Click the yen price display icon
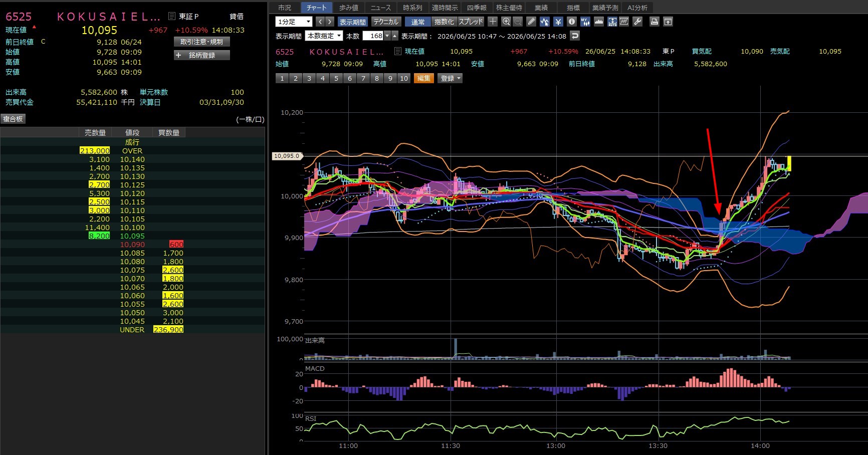Image resolution: width=868 pixels, height=455 pixels. point(558,22)
